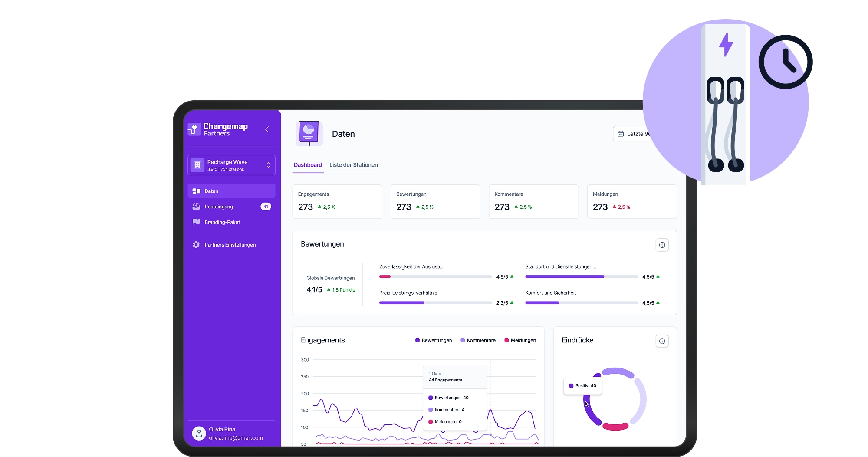Viewport: 868px width, 457px height.
Task: Toggle the Kommentare legend entry
Action: click(478, 340)
